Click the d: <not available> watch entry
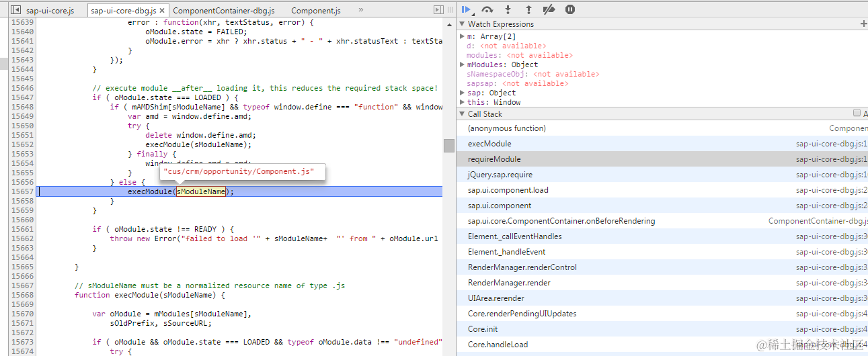Image resolution: width=868 pixels, height=356 pixels. pyautogui.click(x=506, y=46)
